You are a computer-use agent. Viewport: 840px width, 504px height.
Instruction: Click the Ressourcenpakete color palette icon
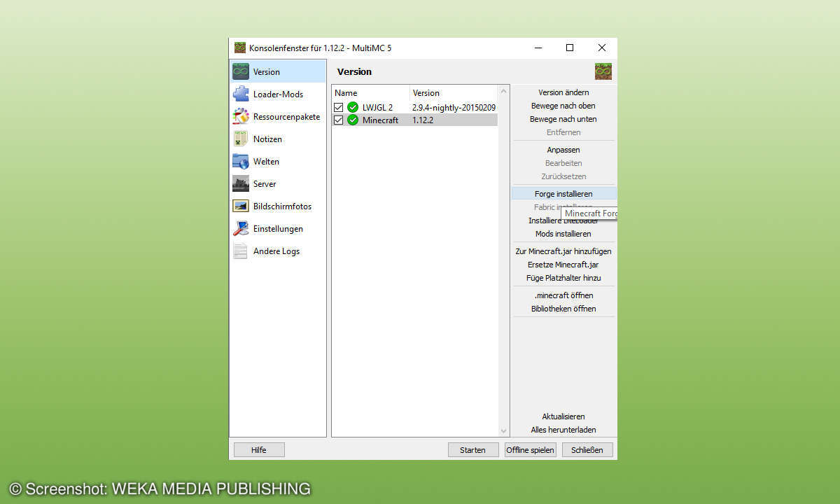241,116
